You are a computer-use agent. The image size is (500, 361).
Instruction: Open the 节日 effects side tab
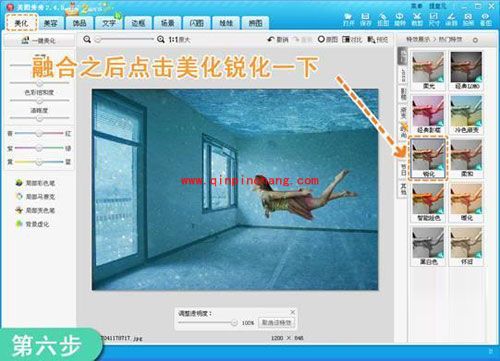(403, 170)
